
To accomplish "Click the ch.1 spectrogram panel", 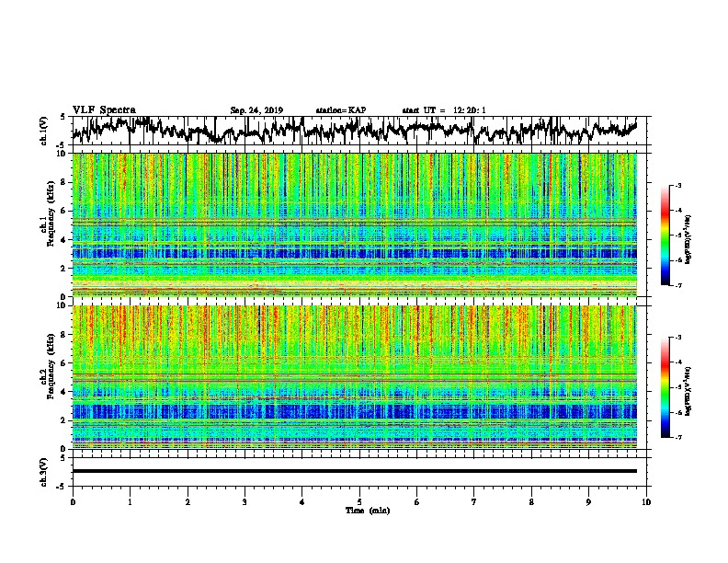I will [355, 224].
